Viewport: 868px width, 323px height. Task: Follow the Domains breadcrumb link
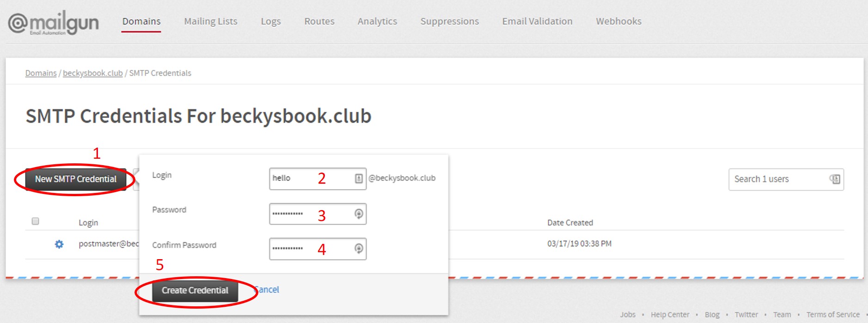pos(41,73)
